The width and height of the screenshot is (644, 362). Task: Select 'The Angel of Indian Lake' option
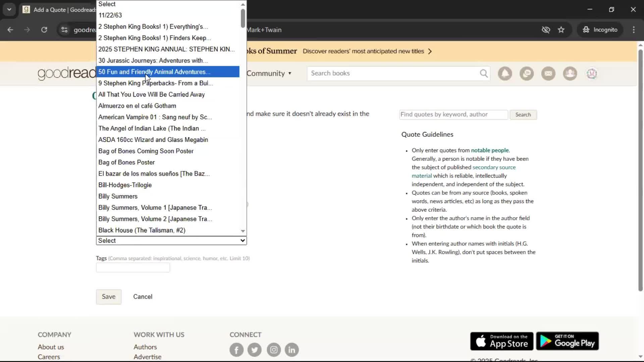click(168, 128)
